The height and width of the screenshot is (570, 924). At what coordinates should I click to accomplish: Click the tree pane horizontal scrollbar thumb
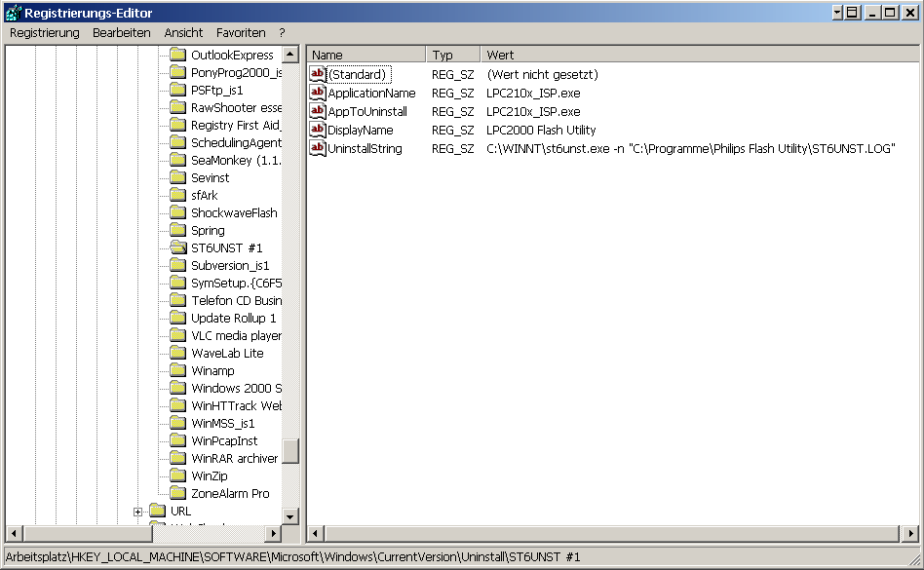(88, 534)
